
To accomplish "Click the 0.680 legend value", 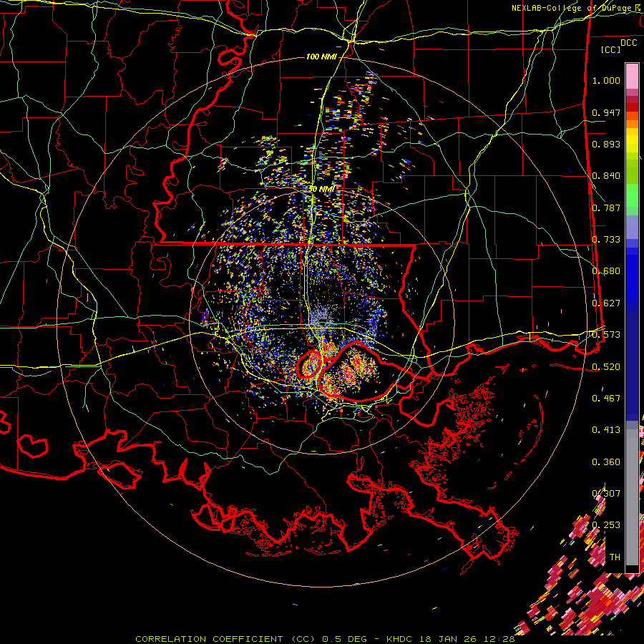I will pos(606,271).
